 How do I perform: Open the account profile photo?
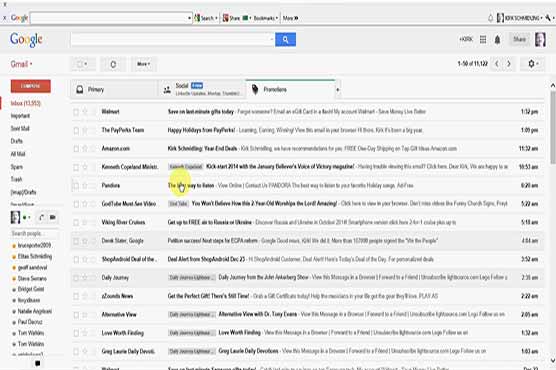tap(540, 39)
